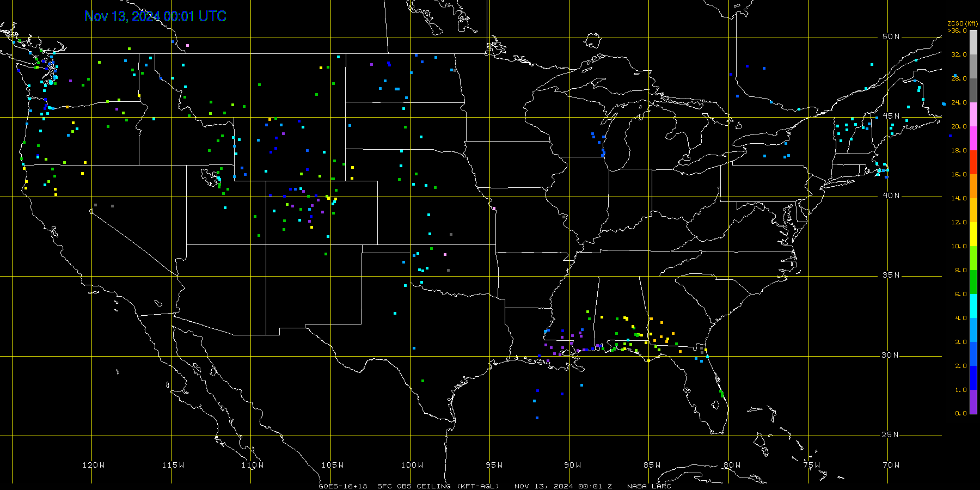Pick the purple segment at the color bar bottom
This screenshot has height=490, width=980.
click(x=973, y=402)
